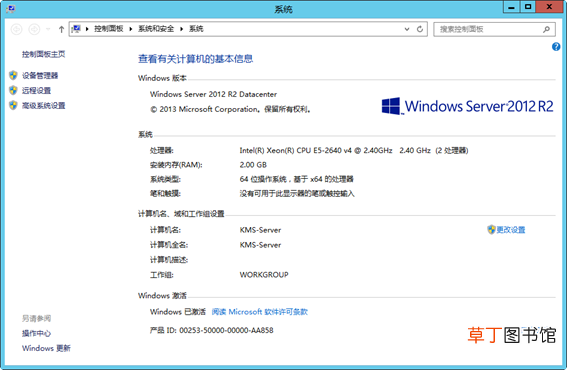Close the 系统 window
This screenshot has width=567, height=370.
coord(549,7)
